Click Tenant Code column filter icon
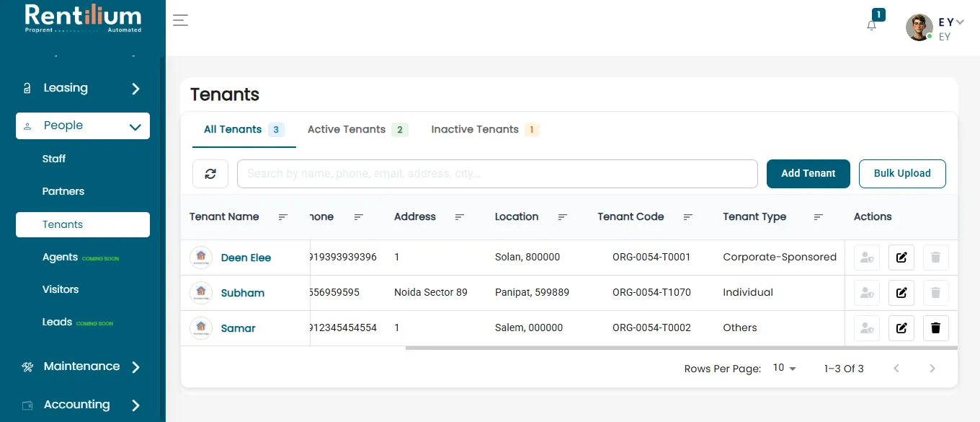980x422 pixels. click(x=688, y=217)
